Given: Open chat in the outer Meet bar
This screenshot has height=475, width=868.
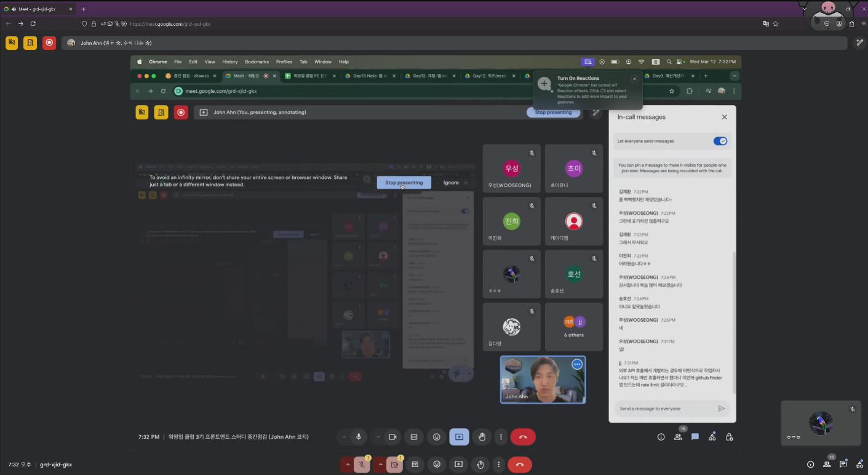Looking at the screenshot, I should click(x=843, y=465).
